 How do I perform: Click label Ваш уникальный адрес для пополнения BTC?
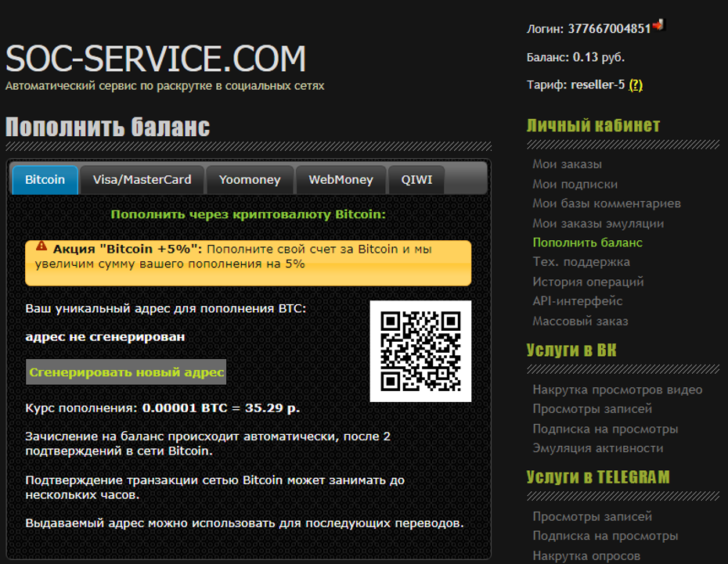pos(166,308)
